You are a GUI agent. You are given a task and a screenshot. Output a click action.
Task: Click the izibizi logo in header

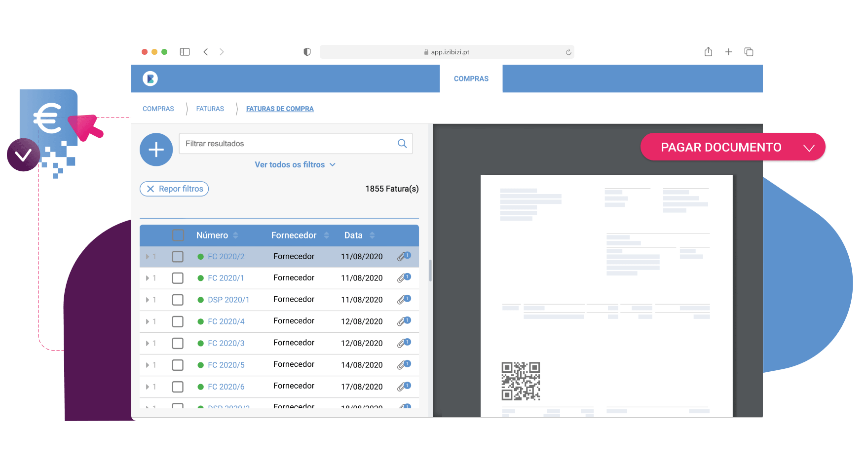coord(150,78)
